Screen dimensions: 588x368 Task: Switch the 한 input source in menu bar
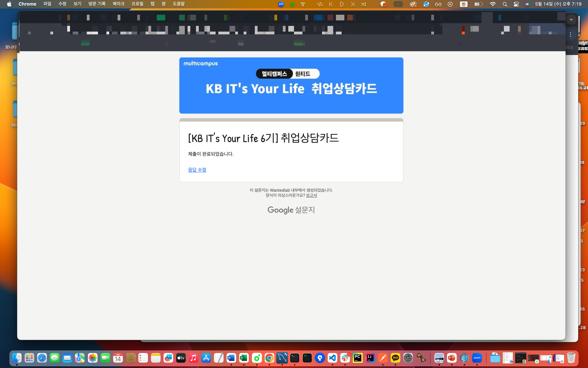[464, 4]
